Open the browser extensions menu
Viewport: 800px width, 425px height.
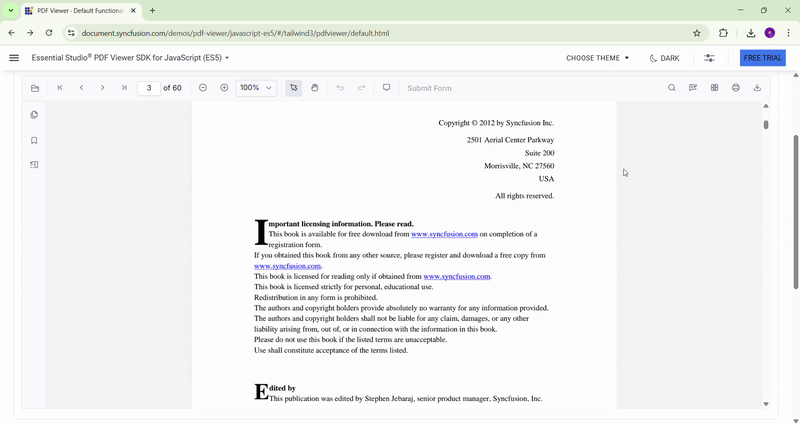pyautogui.click(x=723, y=33)
